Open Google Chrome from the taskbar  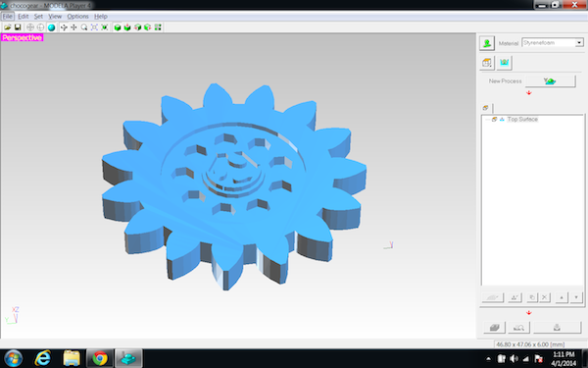pos(100,358)
